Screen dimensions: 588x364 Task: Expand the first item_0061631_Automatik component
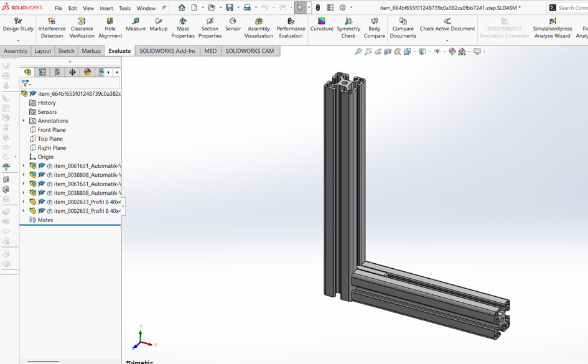coord(24,166)
